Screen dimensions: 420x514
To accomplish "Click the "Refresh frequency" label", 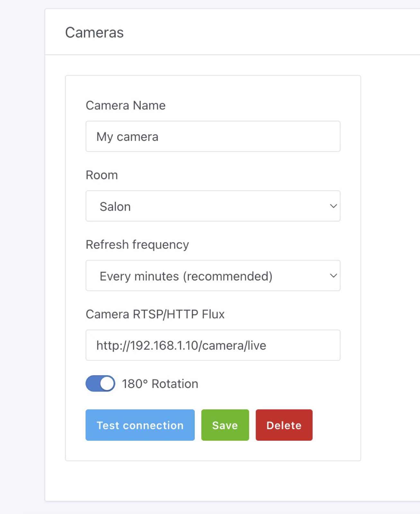I will (x=137, y=245).
